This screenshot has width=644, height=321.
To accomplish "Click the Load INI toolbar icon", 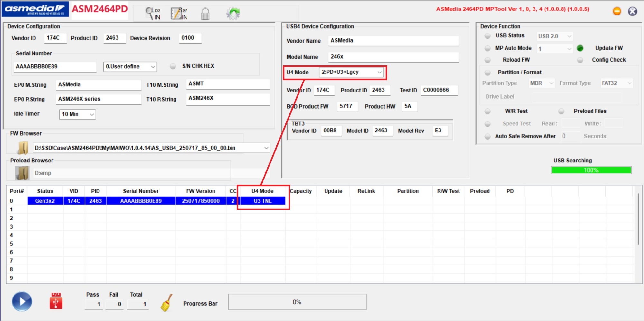I will (x=153, y=14).
